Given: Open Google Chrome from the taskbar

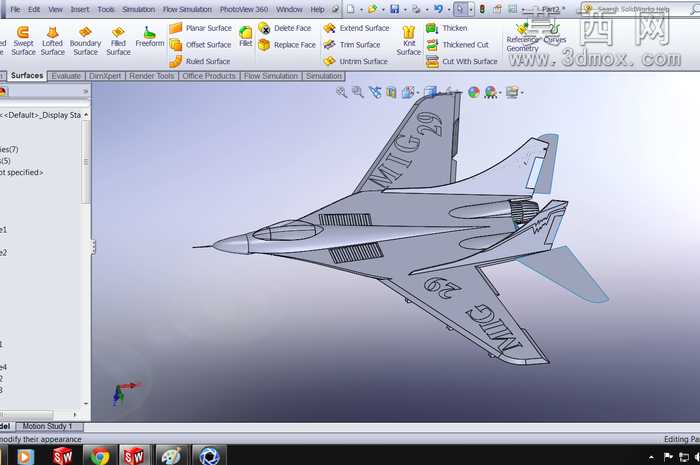Looking at the screenshot, I should [x=100, y=456].
